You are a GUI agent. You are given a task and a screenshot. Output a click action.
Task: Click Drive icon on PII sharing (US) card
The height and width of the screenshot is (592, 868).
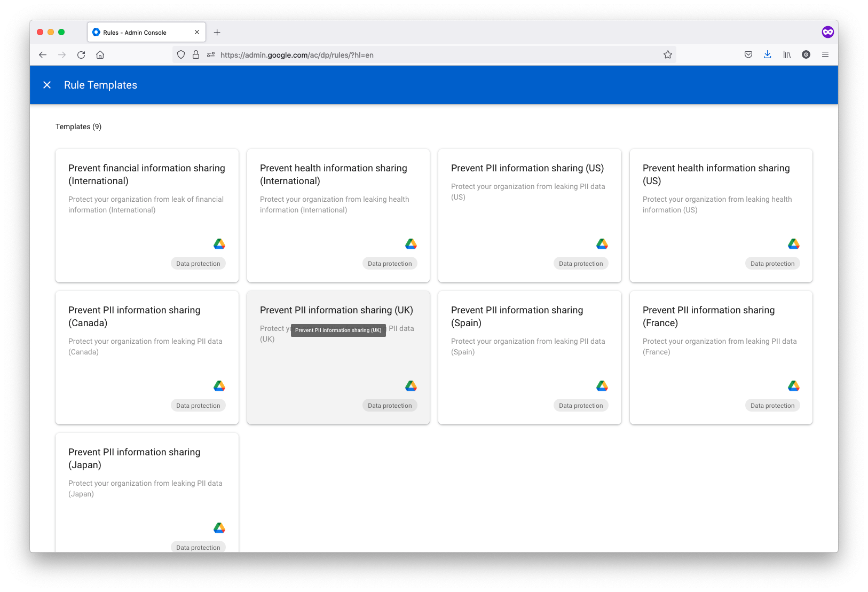pos(602,244)
